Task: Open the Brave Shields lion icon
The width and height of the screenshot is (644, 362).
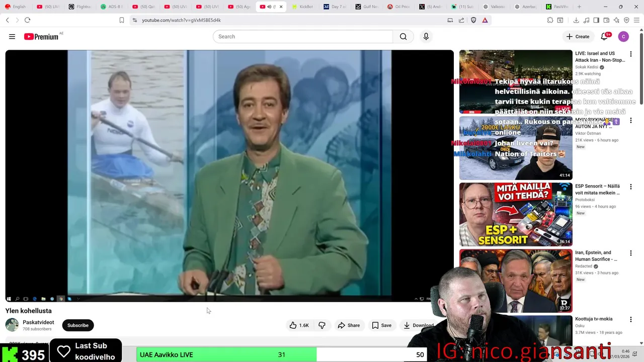Action: tap(473, 20)
